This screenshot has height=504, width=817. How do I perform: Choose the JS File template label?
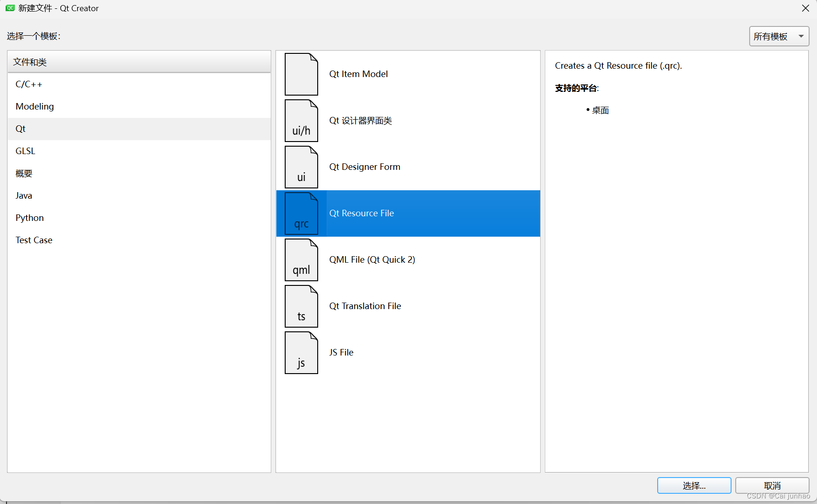point(341,353)
